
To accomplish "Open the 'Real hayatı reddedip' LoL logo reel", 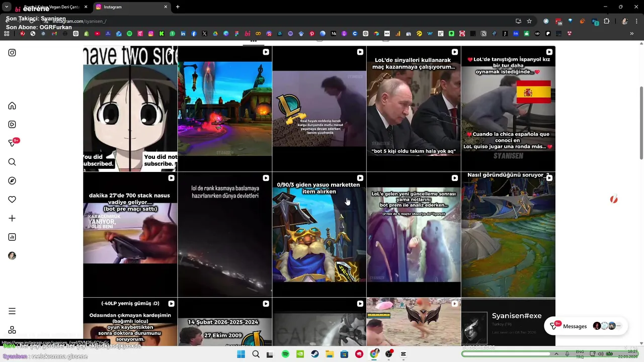I will 319,109.
